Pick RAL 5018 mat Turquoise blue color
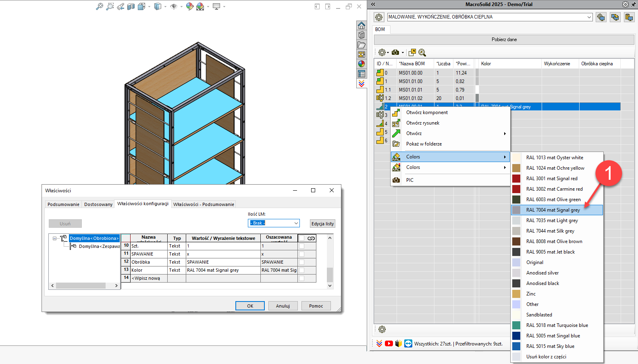The image size is (638, 364). [x=557, y=325]
